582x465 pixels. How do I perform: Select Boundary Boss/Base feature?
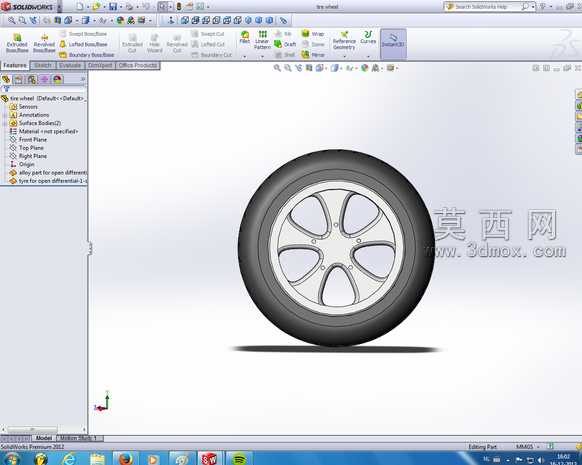point(87,55)
